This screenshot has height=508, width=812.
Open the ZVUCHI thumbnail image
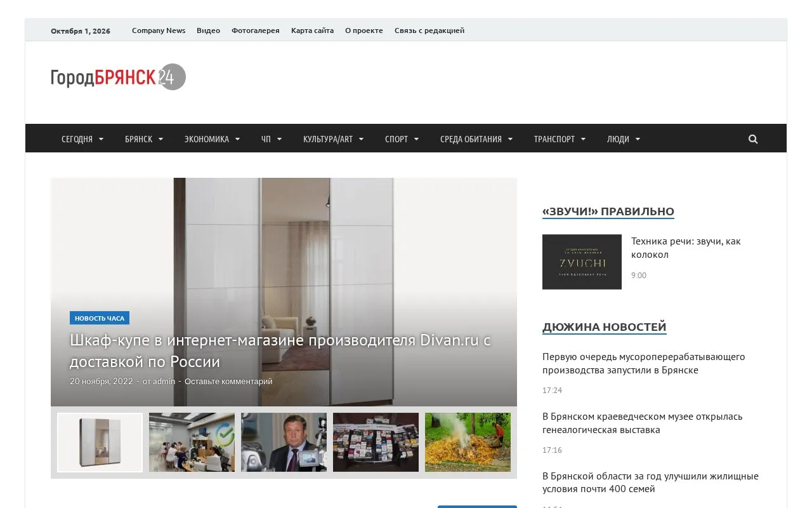pos(582,262)
